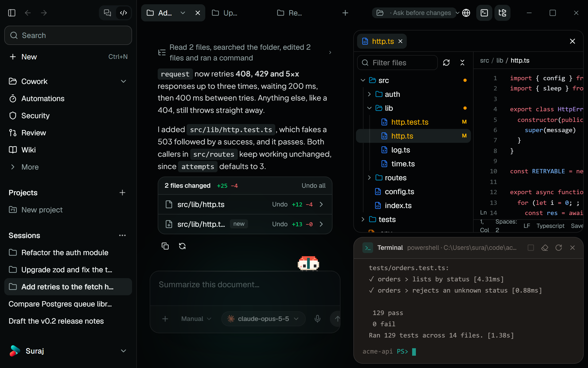Toggle the terminal panel icon in top bar
588x368 pixels.
click(x=484, y=13)
